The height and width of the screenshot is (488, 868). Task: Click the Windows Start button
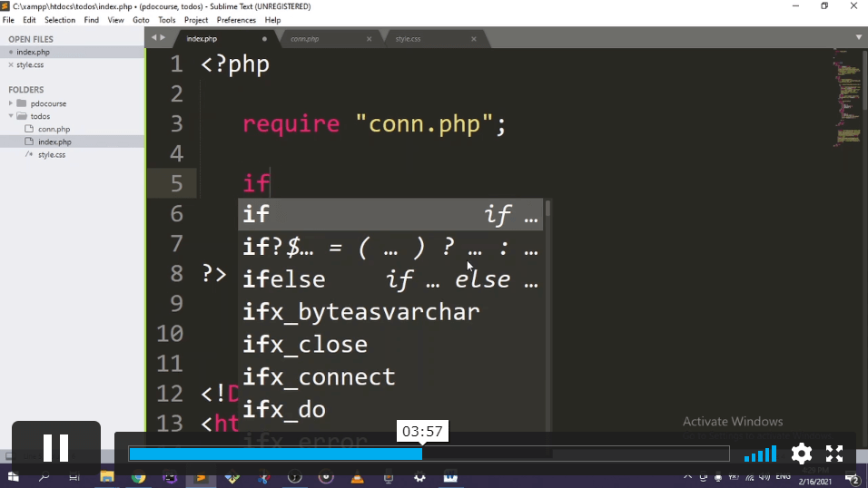(13, 477)
